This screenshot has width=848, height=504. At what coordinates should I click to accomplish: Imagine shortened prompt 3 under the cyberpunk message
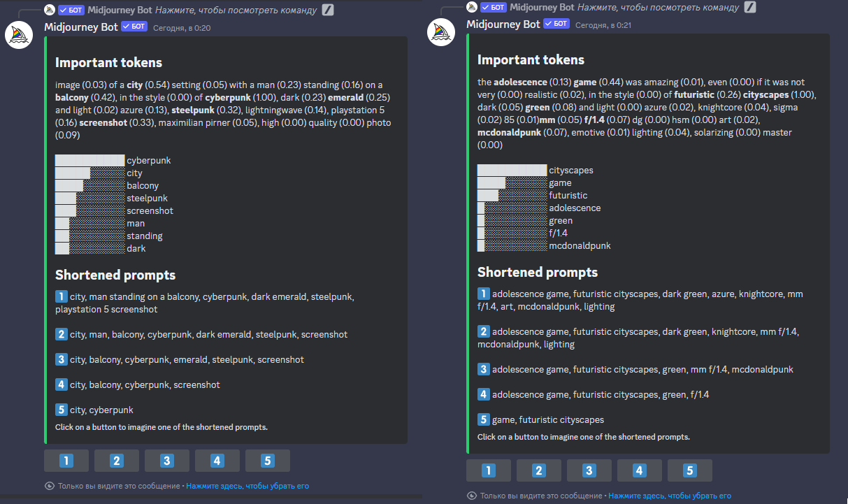tap(167, 461)
